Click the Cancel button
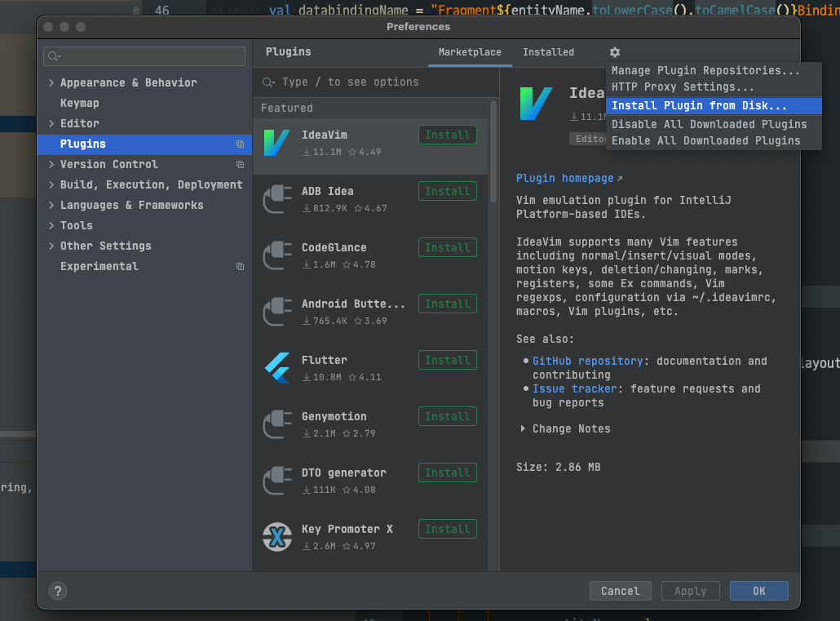Screen dimensions: 840x621 (x=621, y=591)
